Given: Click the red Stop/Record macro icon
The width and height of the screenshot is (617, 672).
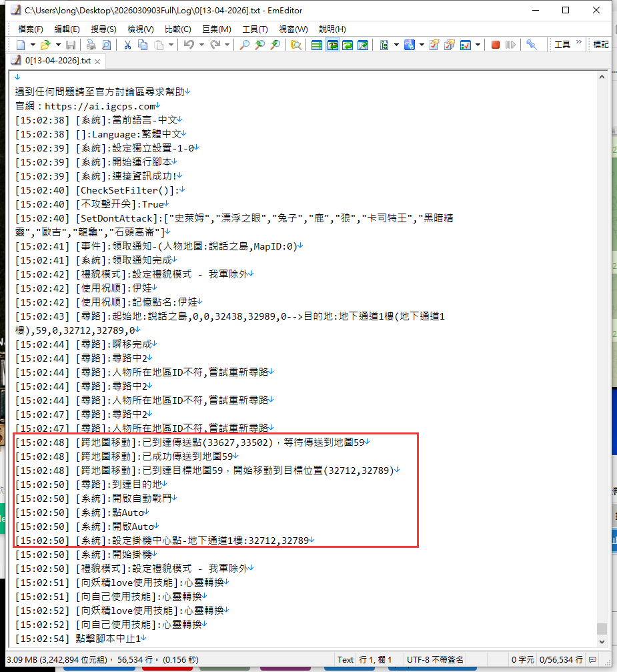Looking at the screenshot, I should 496,45.
